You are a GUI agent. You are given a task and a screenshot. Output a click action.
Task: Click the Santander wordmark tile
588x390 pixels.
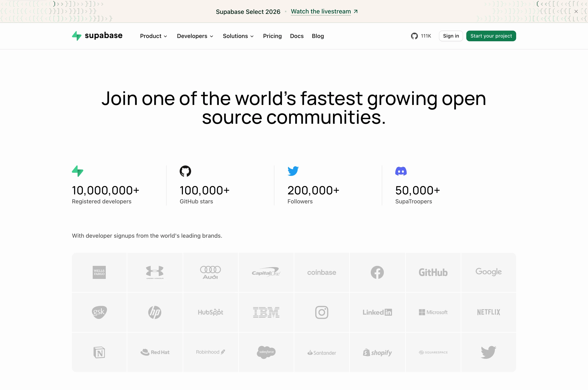pos(322,353)
